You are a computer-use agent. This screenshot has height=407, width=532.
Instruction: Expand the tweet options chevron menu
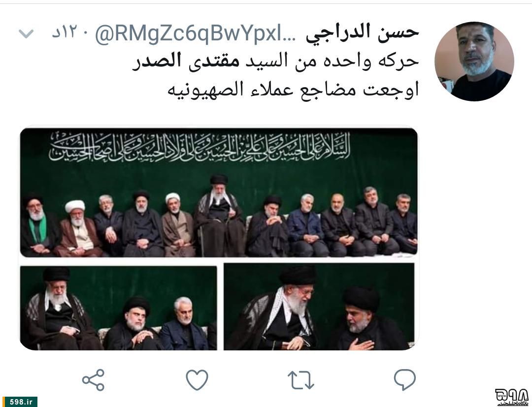tap(26, 33)
